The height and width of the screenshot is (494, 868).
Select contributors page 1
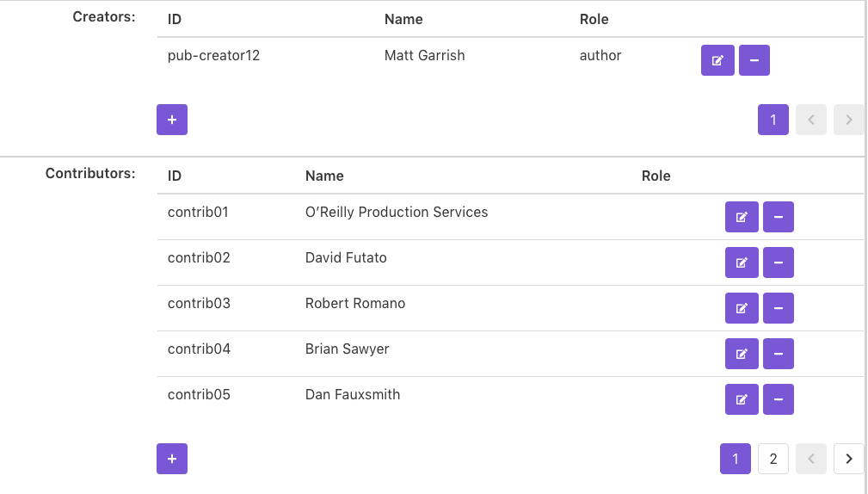(x=736, y=459)
